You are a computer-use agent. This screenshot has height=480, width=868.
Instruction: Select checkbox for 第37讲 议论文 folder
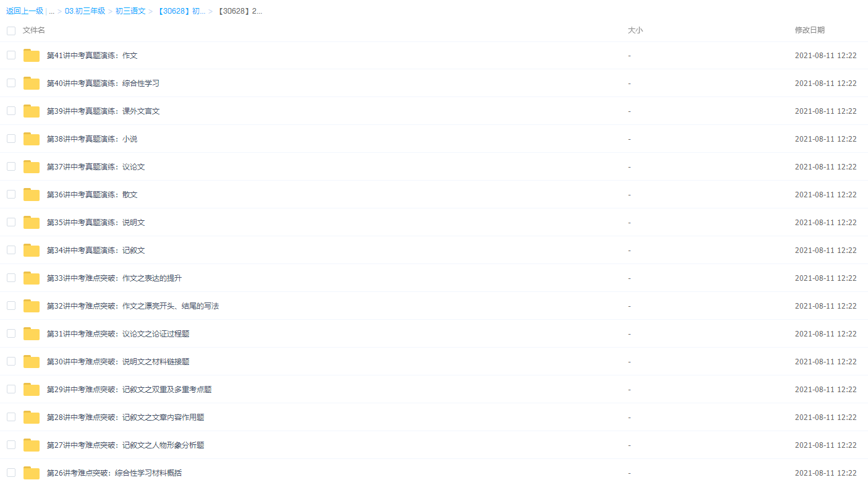tap(11, 166)
